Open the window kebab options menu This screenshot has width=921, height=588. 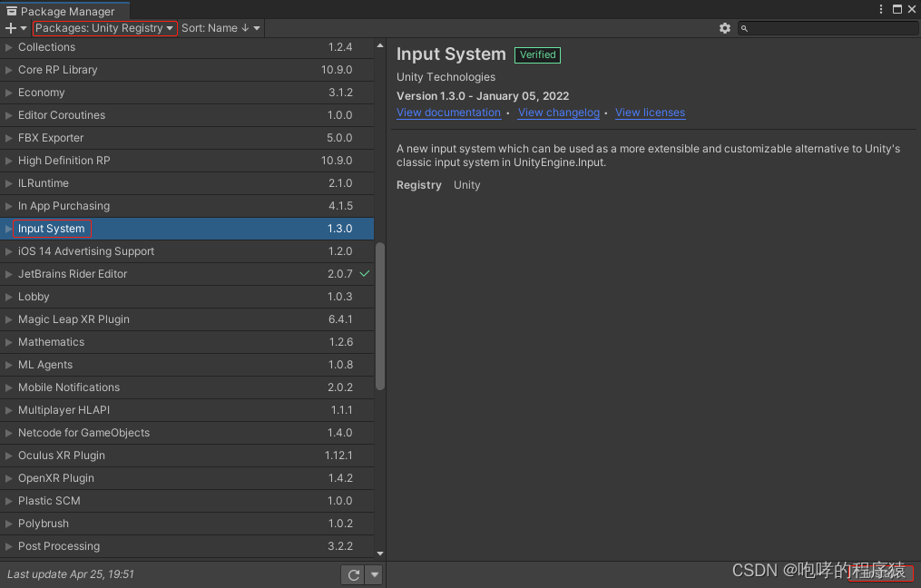[881, 9]
